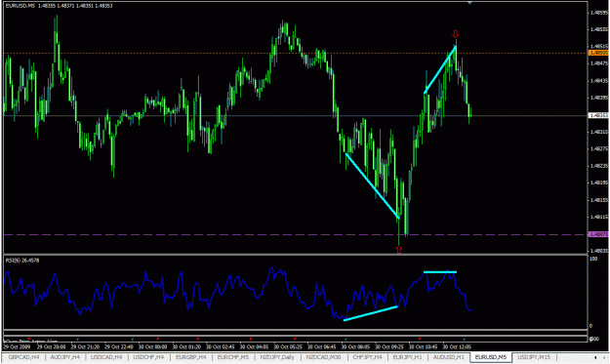Switch to the GBPCAD,H4 chart tab
The image size is (610, 364).
[x=23, y=357]
